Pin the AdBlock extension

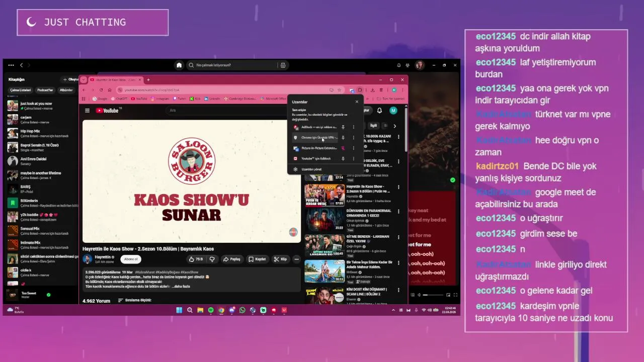[343, 127]
